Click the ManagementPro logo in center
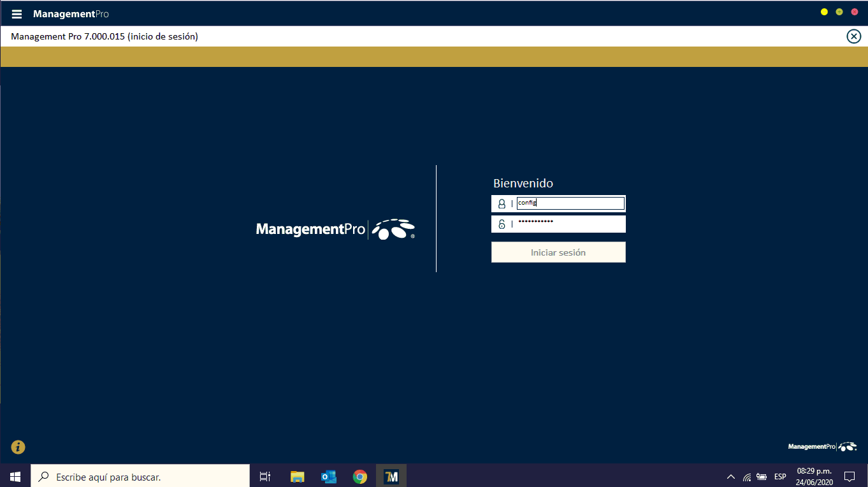The image size is (868, 487). point(335,229)
